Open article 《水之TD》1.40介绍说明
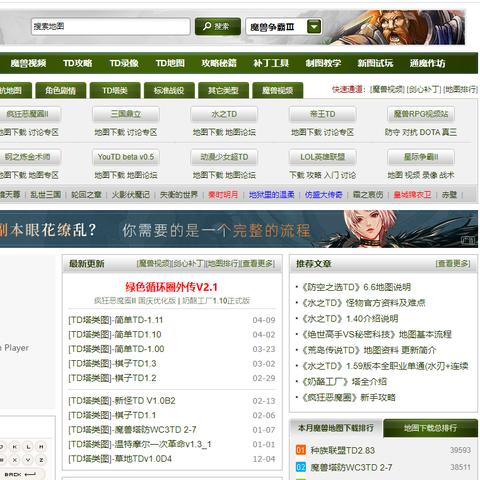This screenshot has width=480, height=480. (x=350, y=319)
